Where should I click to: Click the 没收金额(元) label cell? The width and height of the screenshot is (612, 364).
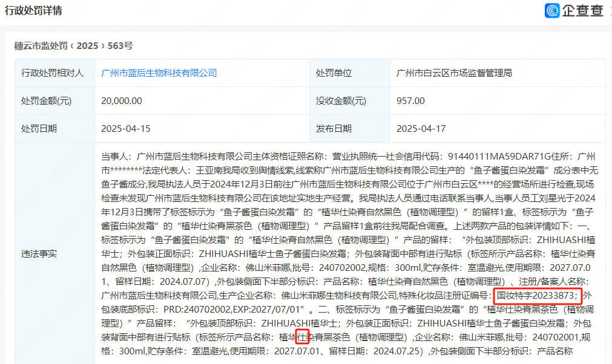pos(350,100)
